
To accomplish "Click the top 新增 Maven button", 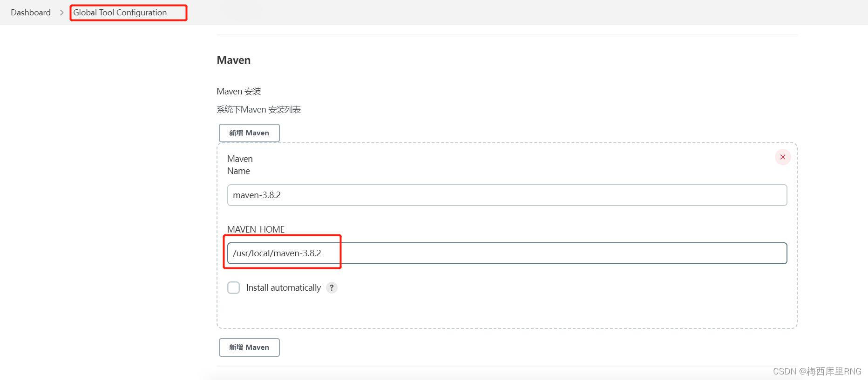I will [249, 133].
